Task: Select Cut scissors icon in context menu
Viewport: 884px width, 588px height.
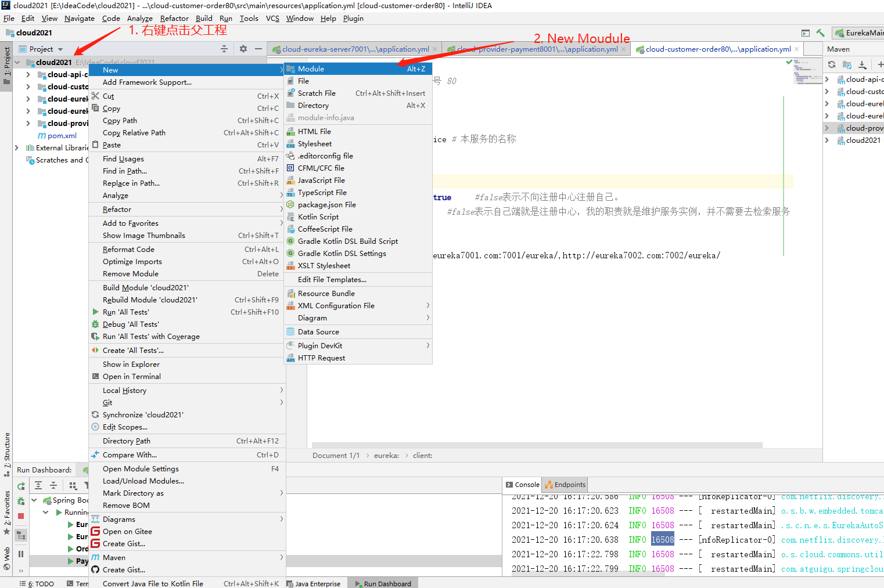Action: [x=95, y=96]
